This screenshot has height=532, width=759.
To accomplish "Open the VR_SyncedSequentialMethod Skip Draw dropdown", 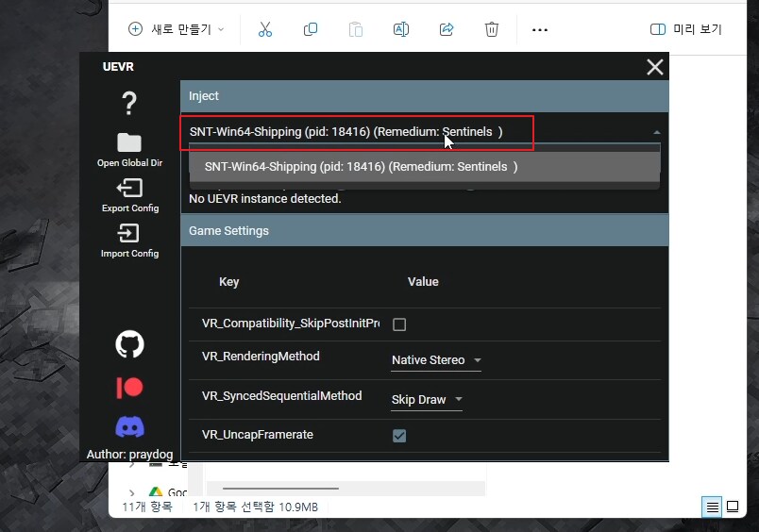I will [427, 400].
